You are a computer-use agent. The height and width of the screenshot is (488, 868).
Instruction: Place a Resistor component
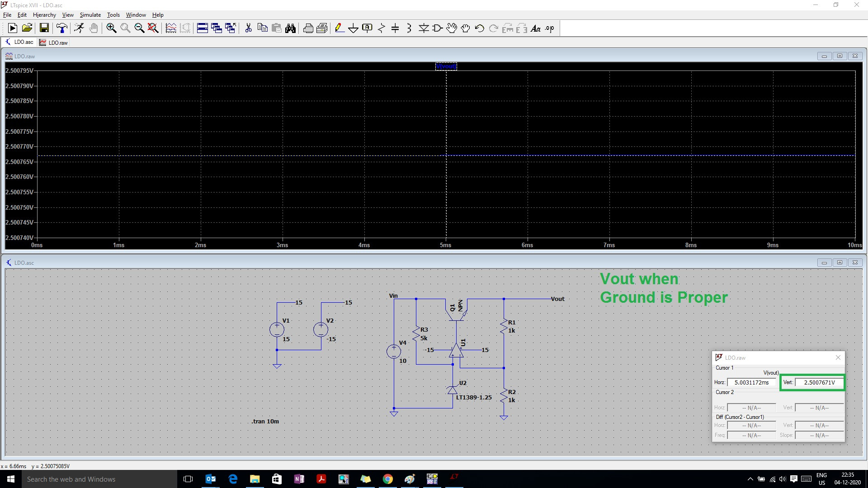[x=382, y=28]
